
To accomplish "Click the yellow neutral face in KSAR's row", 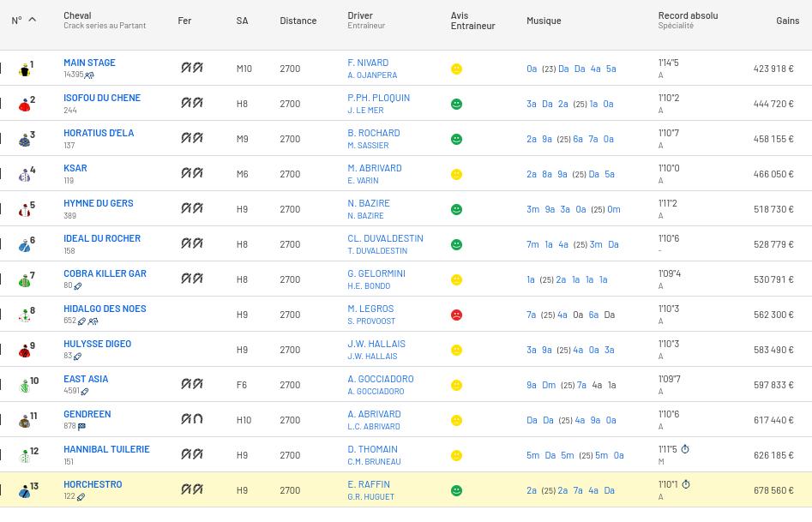I will 456,174.
